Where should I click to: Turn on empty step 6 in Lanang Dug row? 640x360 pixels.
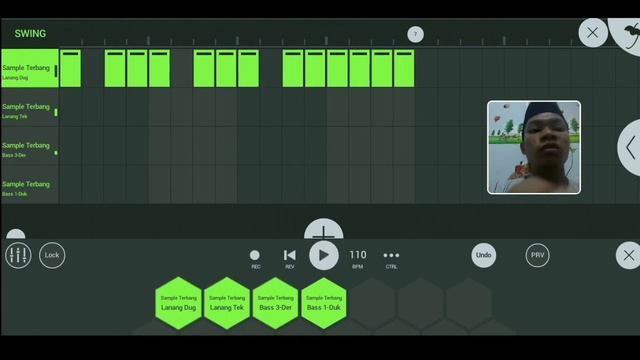tap(182, 68)
